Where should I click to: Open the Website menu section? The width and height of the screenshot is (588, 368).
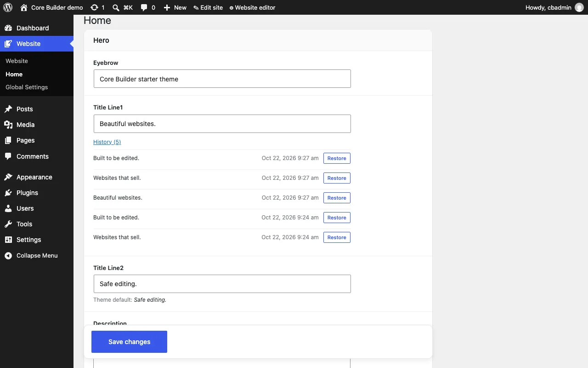(37, 44)
